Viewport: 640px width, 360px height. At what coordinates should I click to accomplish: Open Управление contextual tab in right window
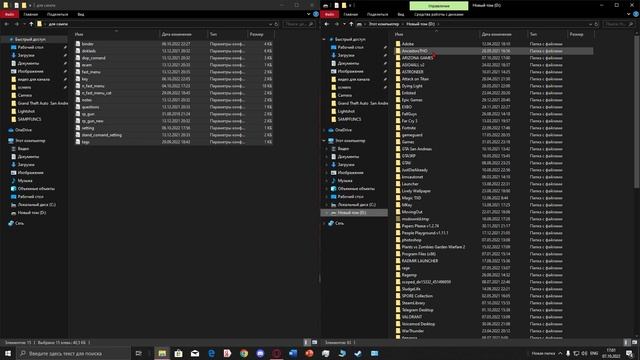[x=439, y=6]
